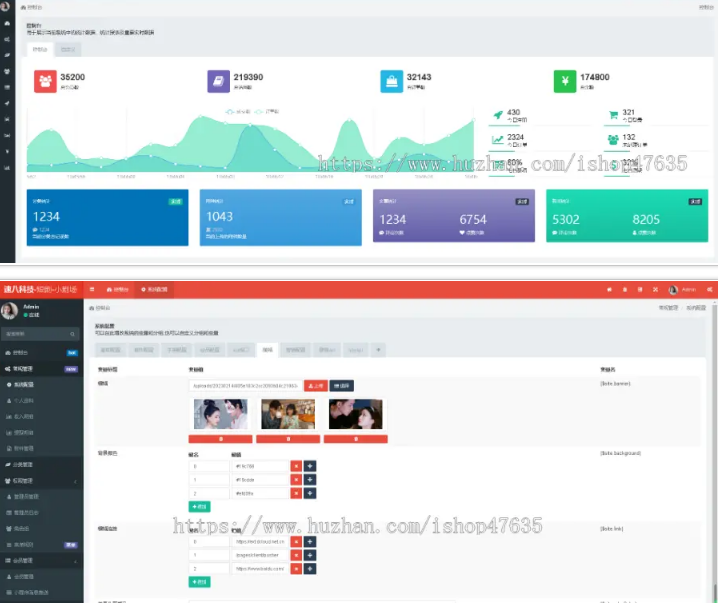
Task: Click the purple book icon tile showing 219390
Action: [x=218, y=81]
